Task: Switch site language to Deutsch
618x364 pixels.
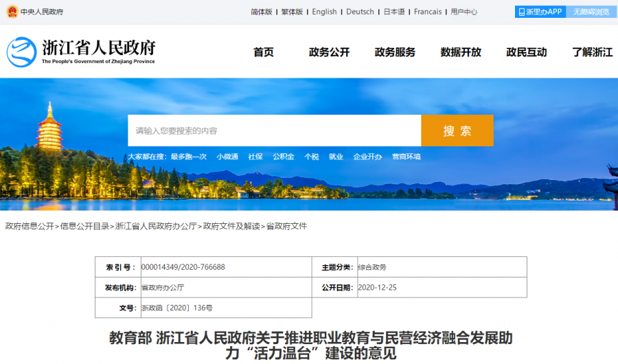Action: [360, 12]
